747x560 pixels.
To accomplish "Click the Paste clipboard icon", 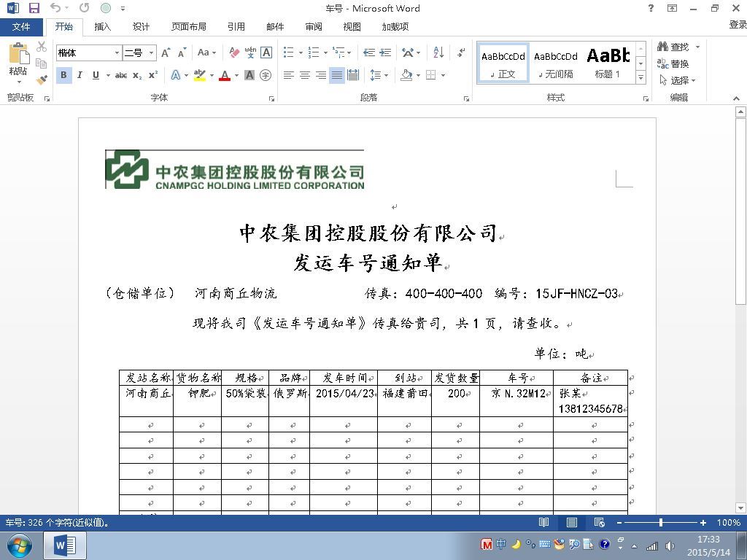I will coord(18,54).
